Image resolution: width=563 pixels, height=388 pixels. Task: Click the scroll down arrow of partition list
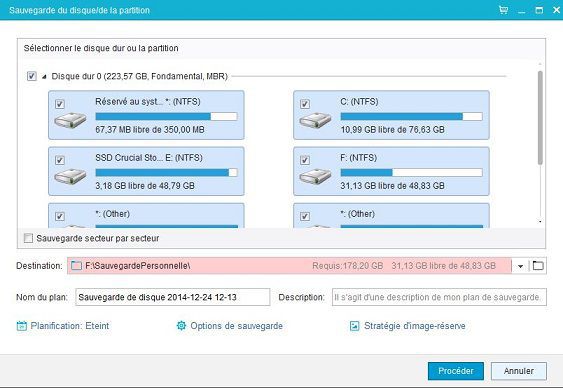tap(540, 222)
